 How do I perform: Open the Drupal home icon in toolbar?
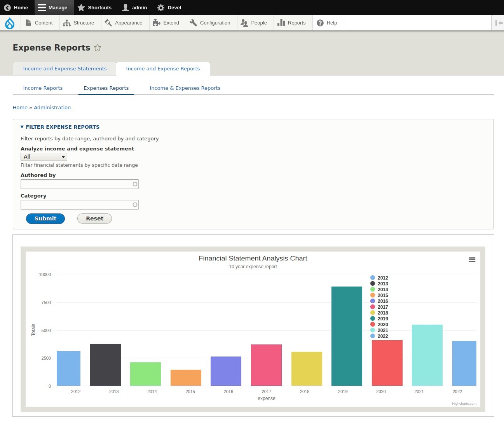(x=10, y=23)
